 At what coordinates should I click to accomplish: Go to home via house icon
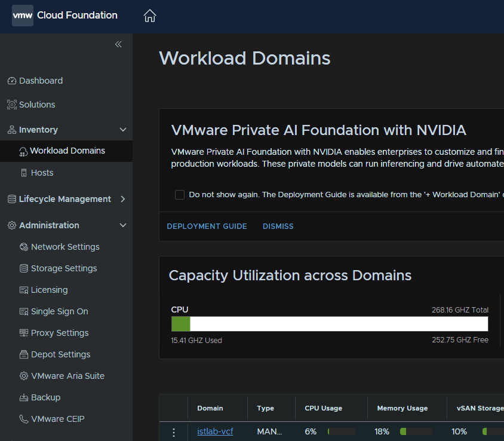(x=150, y=16)
